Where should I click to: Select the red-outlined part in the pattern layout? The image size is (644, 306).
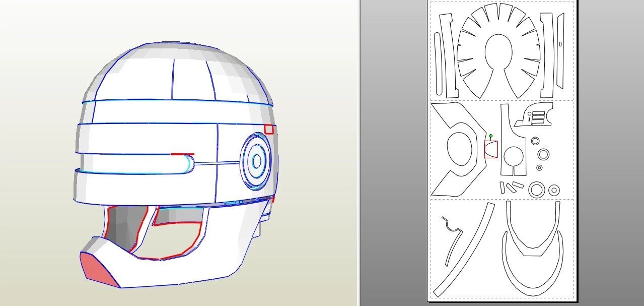coord(491,150)
